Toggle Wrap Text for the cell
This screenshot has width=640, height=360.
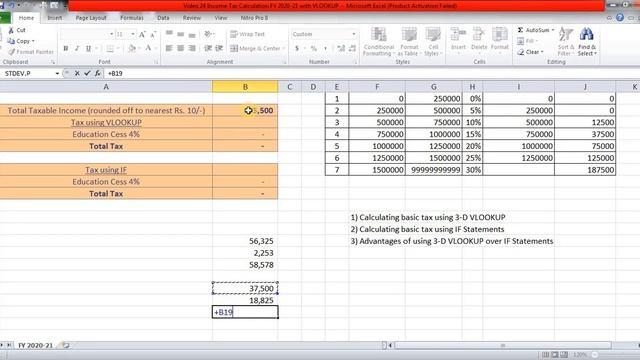click(x=247, y=34)
